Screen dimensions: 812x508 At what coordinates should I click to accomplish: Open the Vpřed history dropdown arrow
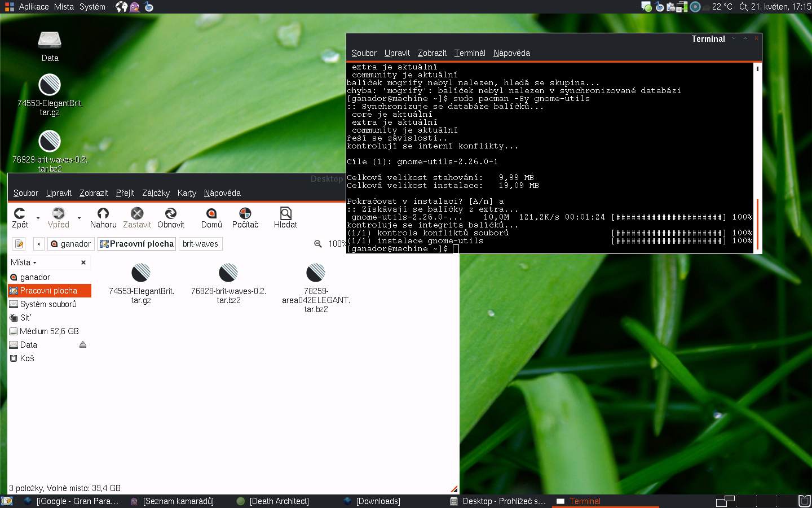click(79, 218)
